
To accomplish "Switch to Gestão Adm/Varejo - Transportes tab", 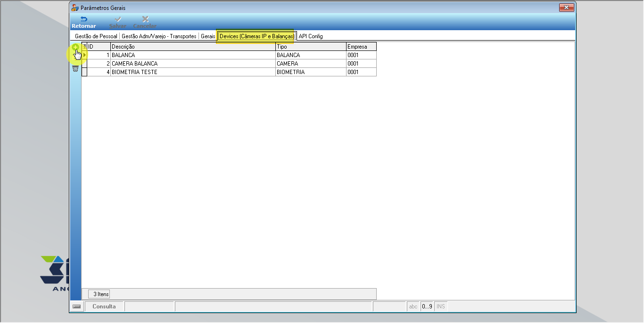I will click(159, 36).
